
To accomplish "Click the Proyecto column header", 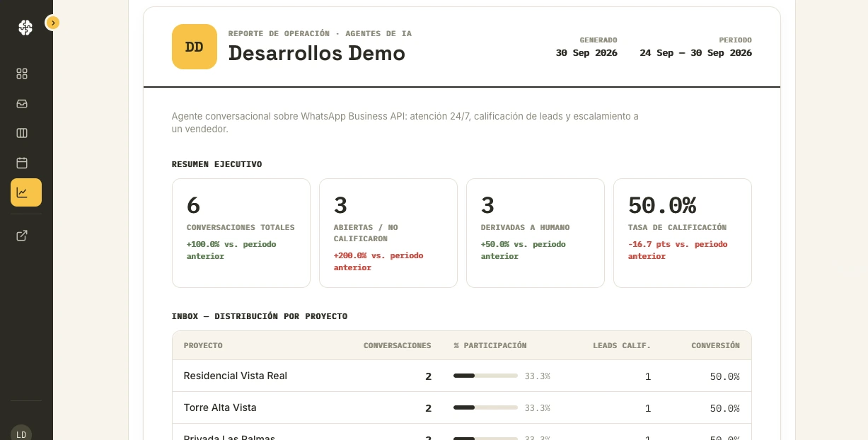I will click(203, 345).
